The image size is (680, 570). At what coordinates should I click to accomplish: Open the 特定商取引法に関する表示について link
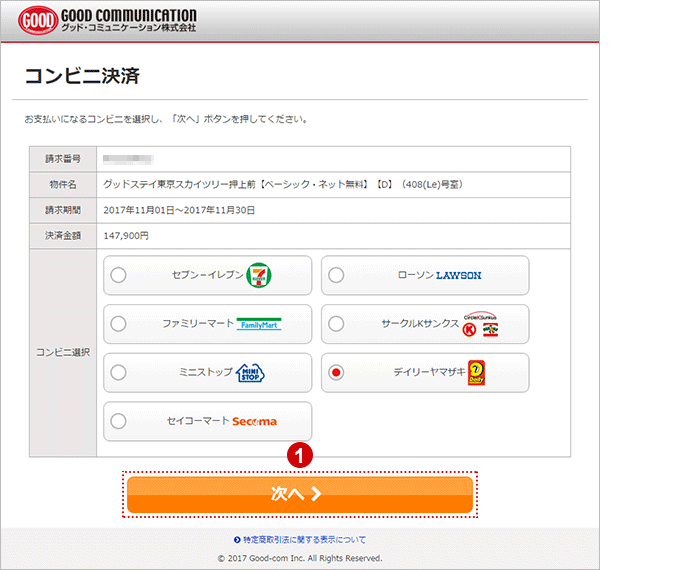[x=304, y=540]
